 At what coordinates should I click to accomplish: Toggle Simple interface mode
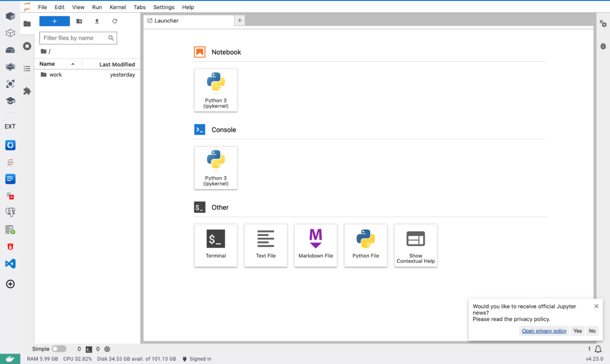pos(59,349)
